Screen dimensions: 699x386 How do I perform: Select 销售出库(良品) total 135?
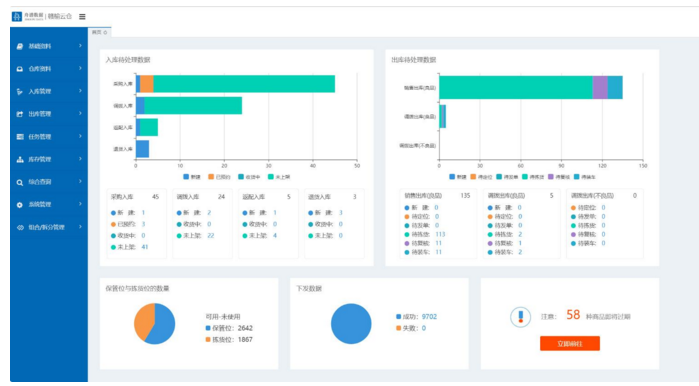465,195
